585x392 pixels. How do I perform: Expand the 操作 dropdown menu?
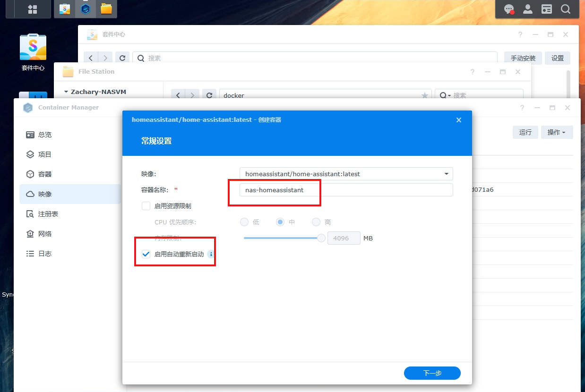557,132
